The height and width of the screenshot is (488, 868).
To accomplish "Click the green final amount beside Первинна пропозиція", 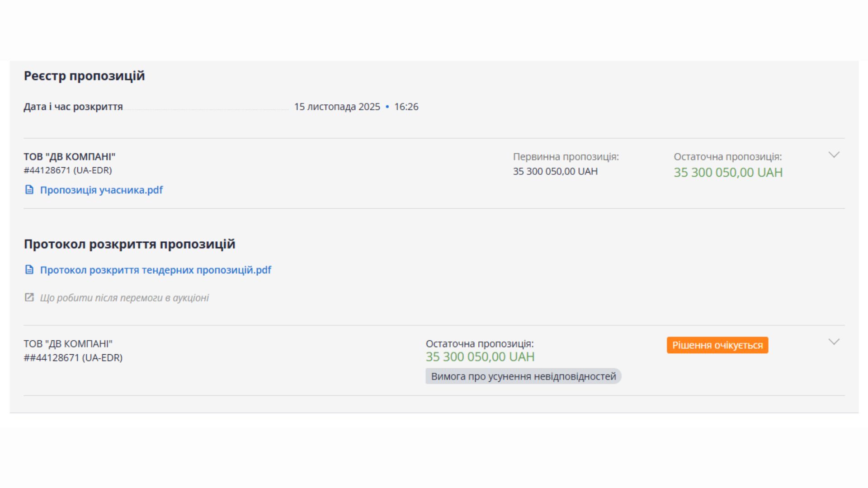I will pos(728,172).
